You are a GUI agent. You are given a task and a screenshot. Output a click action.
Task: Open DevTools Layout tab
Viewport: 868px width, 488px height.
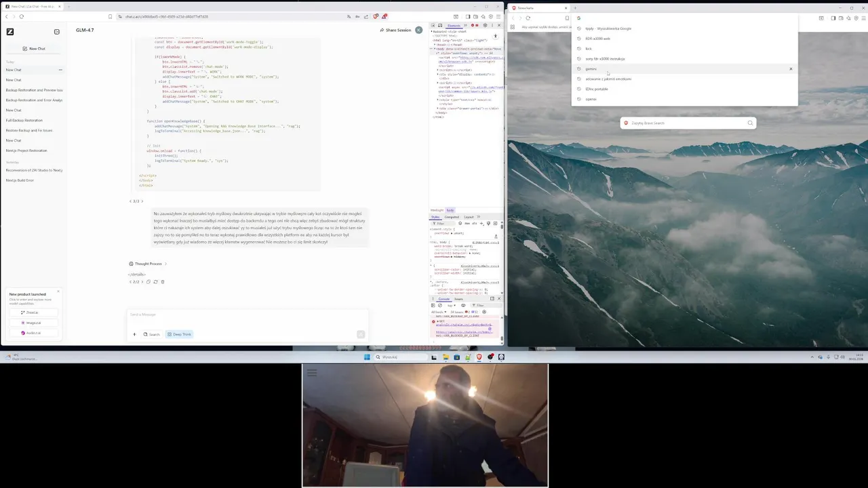click(x=469, y=217)
